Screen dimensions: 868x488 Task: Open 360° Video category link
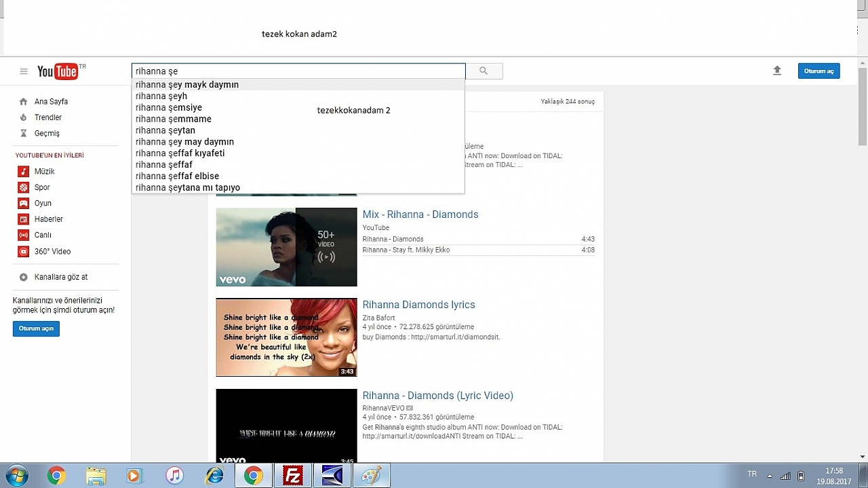click(53, 251)
